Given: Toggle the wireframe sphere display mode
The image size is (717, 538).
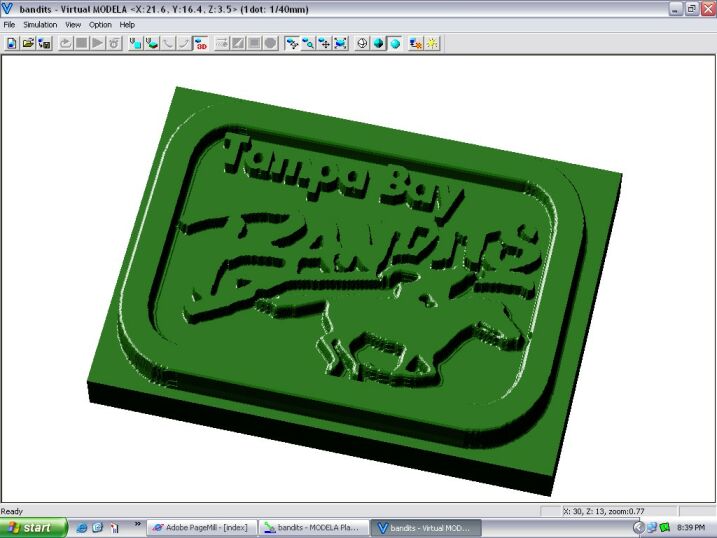Looking at the screenshot, I should point(362,44).
